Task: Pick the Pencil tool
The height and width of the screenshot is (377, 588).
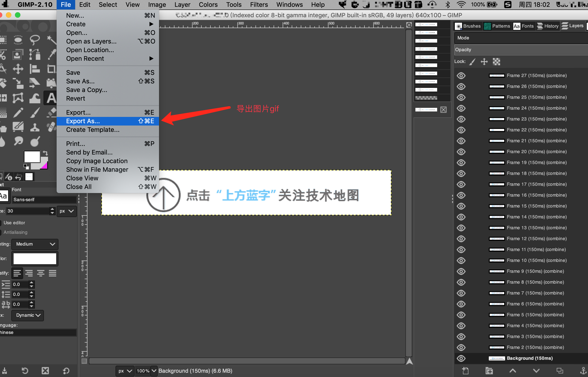Action: pos(18,113)
